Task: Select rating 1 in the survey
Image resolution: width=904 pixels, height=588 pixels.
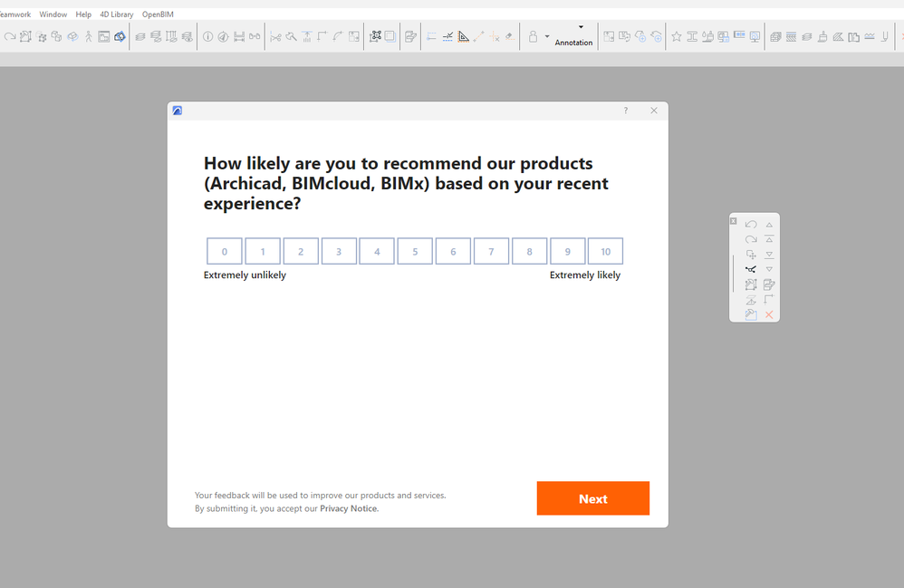Action: [x=263, y=251]
